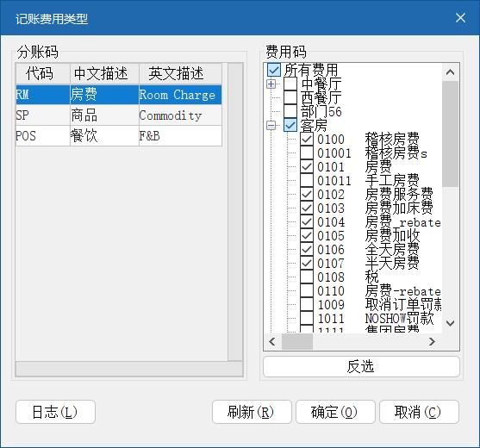Collapse the 客房 tree node
Screen dimensions: 480x448
[x=271, y=125]
